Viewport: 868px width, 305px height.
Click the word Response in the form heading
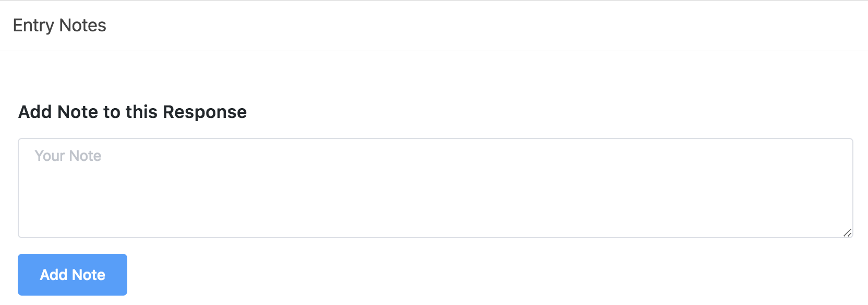(x=204, y=112)
